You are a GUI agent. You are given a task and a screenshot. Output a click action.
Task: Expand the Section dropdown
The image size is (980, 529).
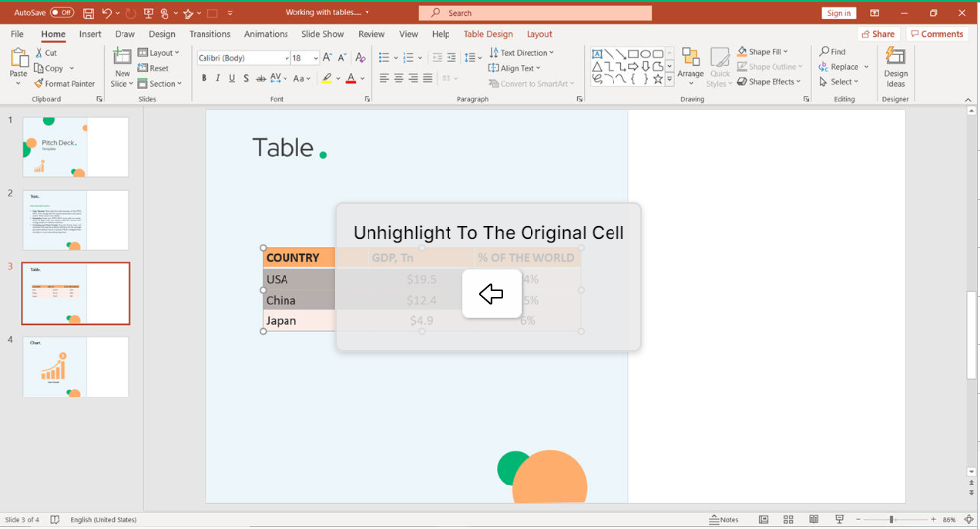click(x=159, y=83)
